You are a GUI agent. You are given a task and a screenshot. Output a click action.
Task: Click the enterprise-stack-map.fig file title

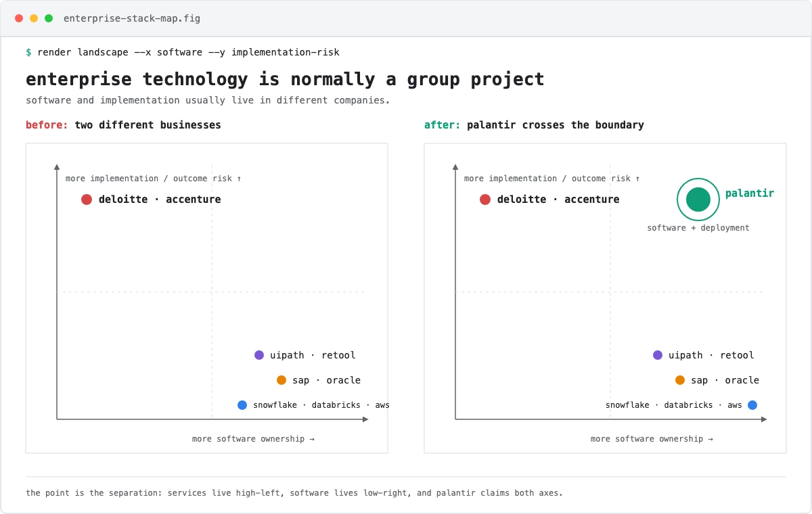[x=132, y=18]
